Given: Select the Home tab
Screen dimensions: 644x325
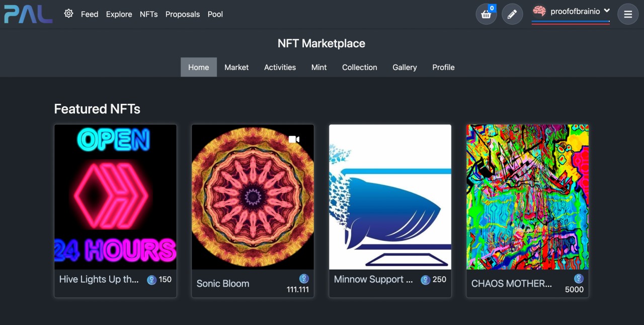Looking at the screenshot, I should coord(199,67).
